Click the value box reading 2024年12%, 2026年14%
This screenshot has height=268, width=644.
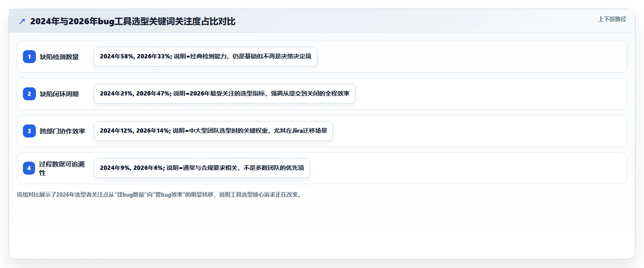(213, 131)
